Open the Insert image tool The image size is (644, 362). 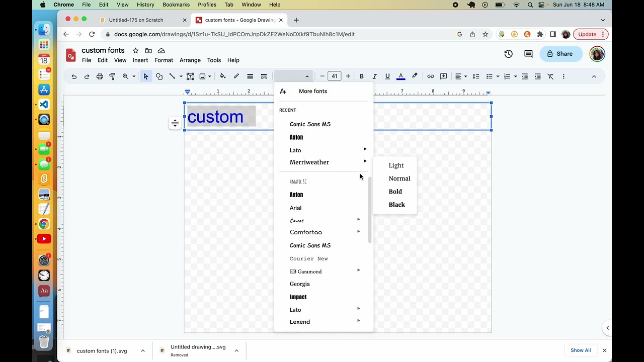point(205,76)
